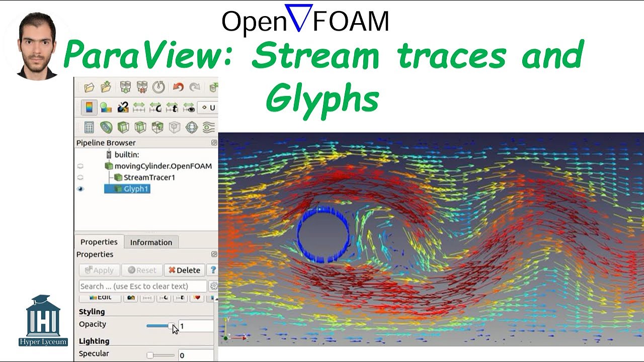Viewport: 644px width, 362px height.
Task: Click the Hyper Lyceum logo
Action: (43, 320)
